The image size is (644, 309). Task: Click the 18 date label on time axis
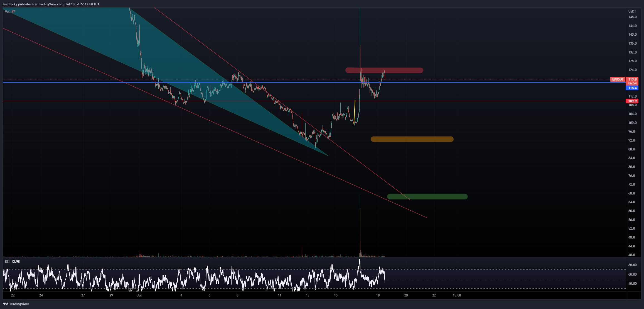click(378, 295)
